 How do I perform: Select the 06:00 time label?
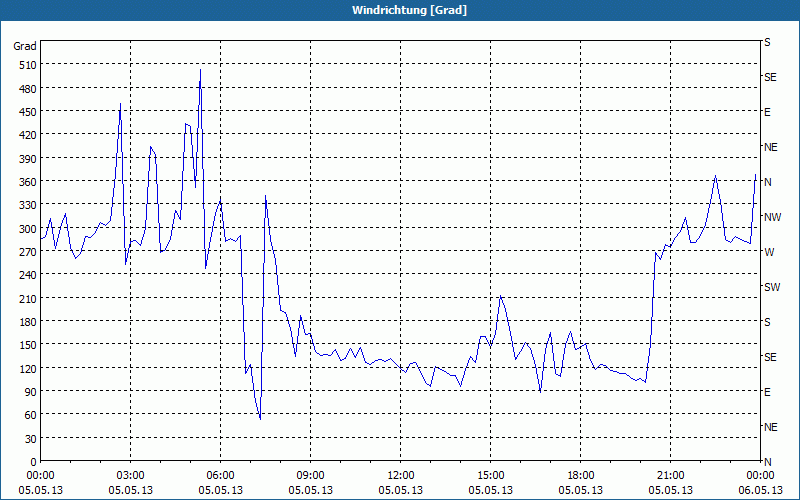[x=220, y=476]
